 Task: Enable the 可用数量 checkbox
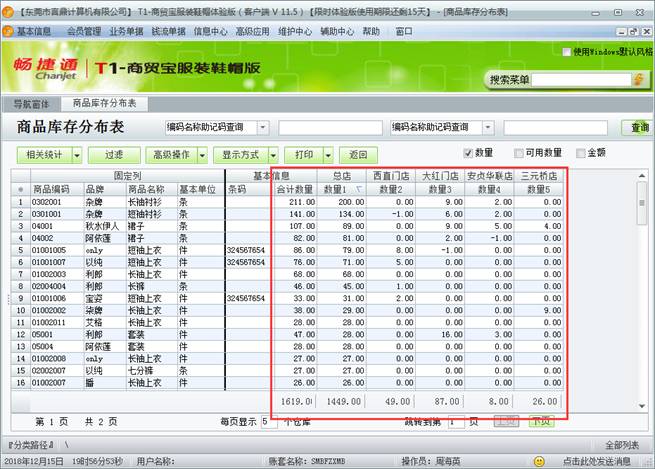(x=518, y=153)
